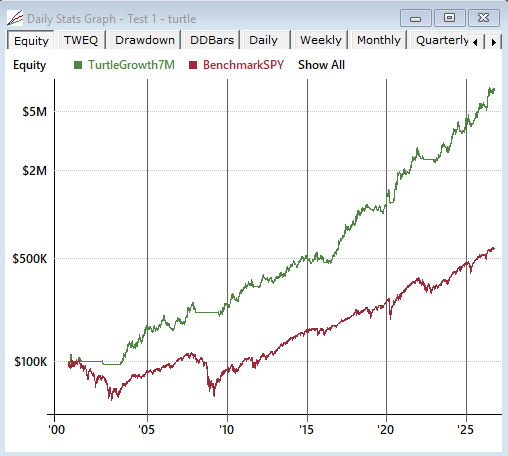This screenshot has height=456, width=508.
Task: Click the '25 year axis label
Action: pyautogui.click(x=466, y=430)
